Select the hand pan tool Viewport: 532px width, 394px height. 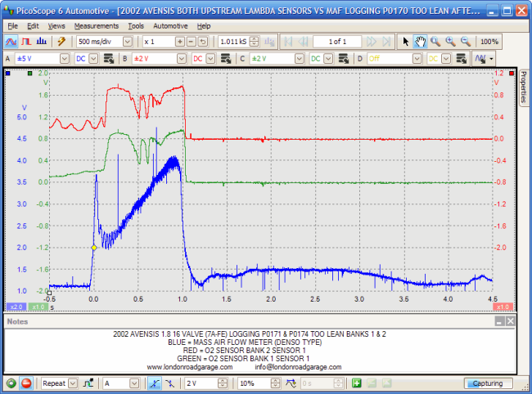[x=421, y=41]
